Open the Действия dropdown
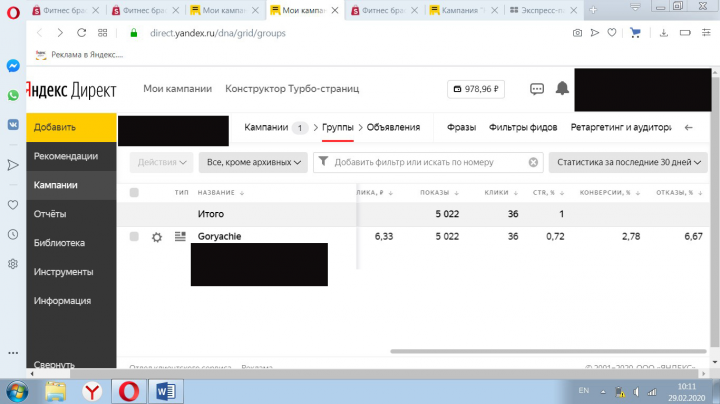Screen dimensions: 720x404 click(x=162, y=163)
